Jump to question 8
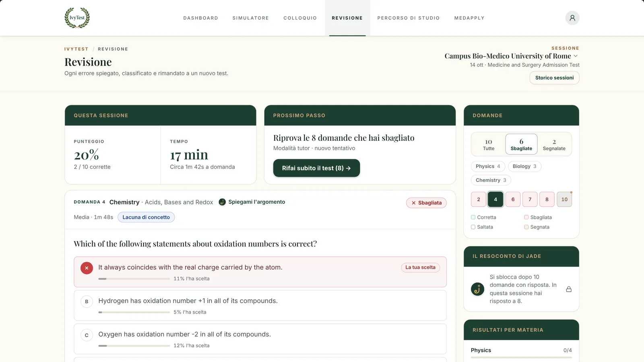Image resolution: width=644 pixels, height=362 pixels. click(547, 199)
